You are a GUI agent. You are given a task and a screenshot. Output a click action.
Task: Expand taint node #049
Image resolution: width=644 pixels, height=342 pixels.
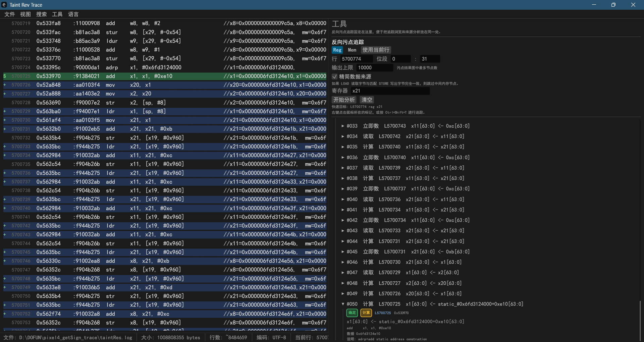(343, 294)
